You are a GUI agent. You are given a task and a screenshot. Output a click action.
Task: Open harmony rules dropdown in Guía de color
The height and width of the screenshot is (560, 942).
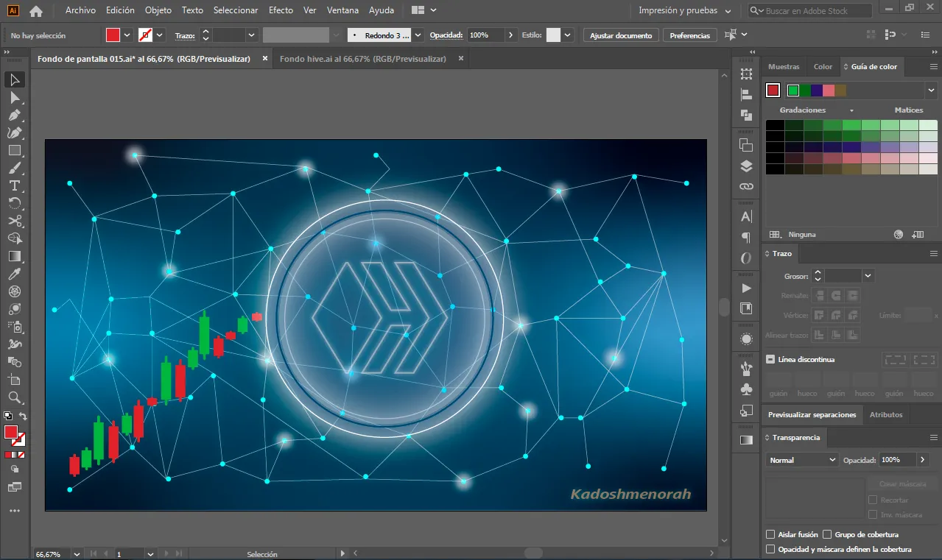click(932, 90)
